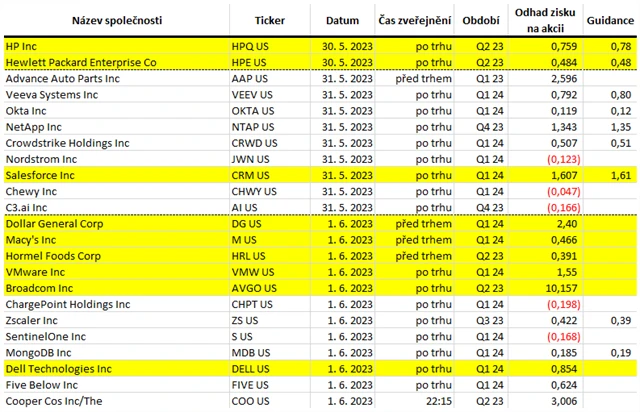Click the Dollar General Corp cell

[117, 224]
